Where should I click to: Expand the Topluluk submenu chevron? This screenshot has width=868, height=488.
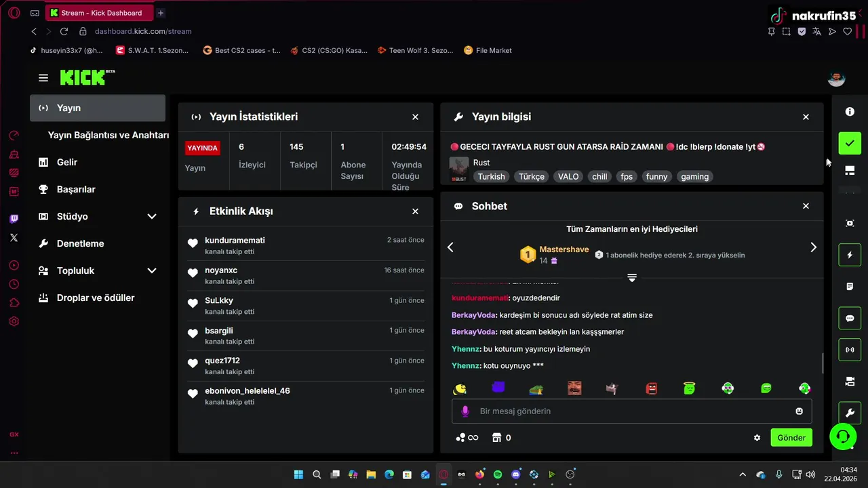[x=152, y=270]
